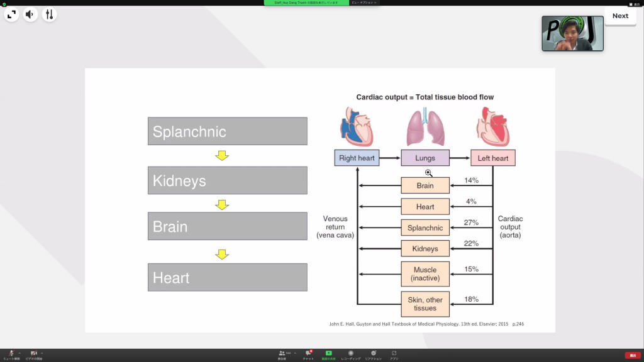Image resolution: width=644 pixels, height=362 pixels.
Task: Open the reactions icon
Action: [x=374, y=354]
